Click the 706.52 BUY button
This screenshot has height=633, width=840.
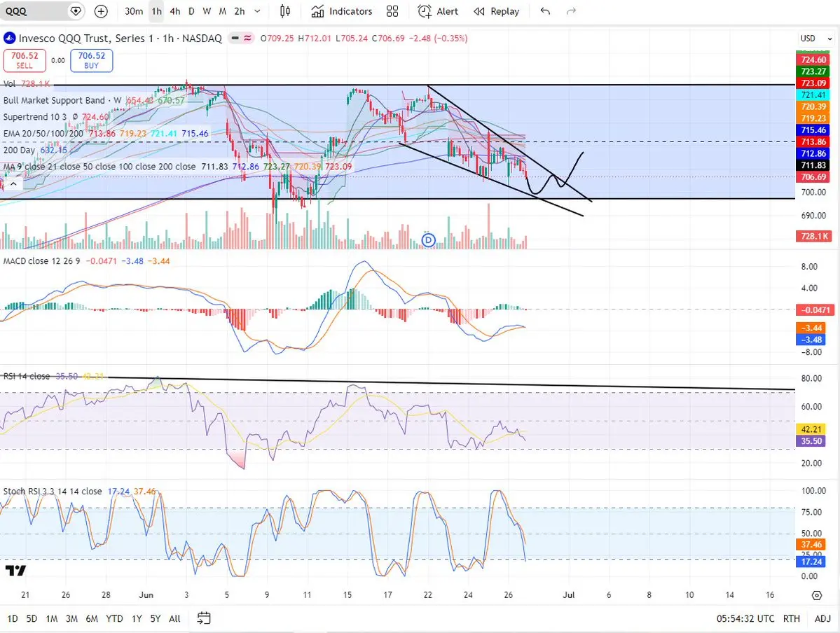click(92, 60)
